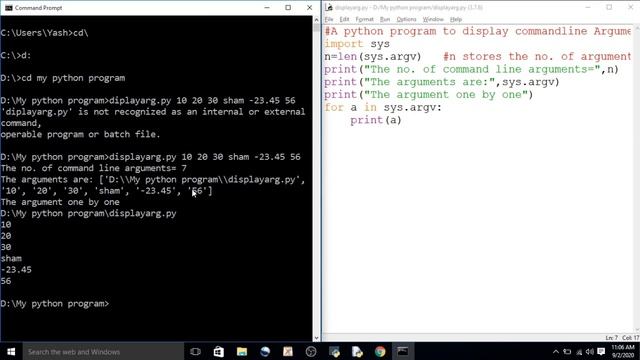
Task: Open the network status tray icon
Action: tap(579, 351)
